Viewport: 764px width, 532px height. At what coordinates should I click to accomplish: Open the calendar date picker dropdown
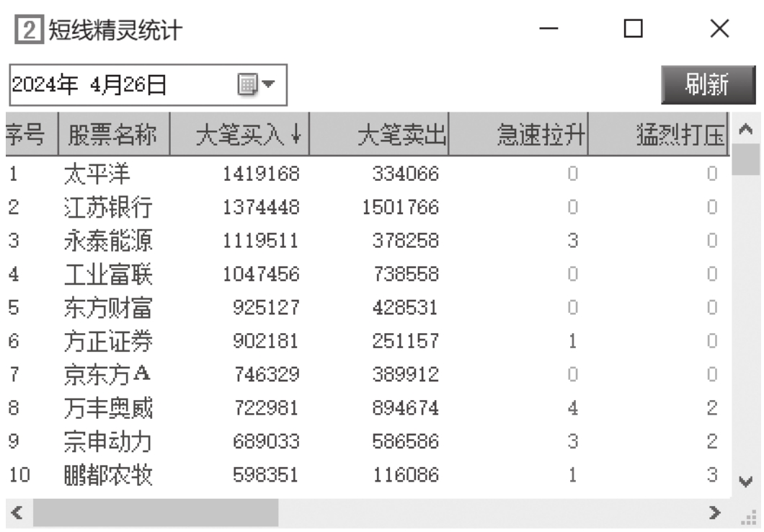[257, 84]
